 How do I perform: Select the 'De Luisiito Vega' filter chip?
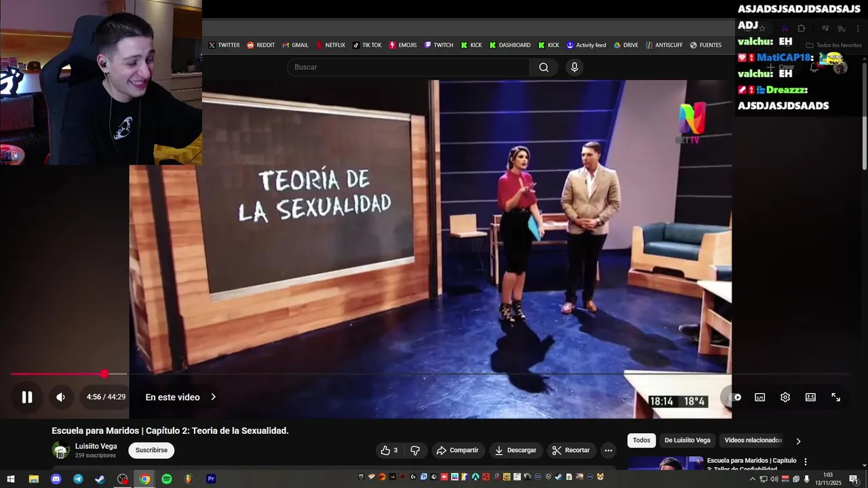point(688,441)
